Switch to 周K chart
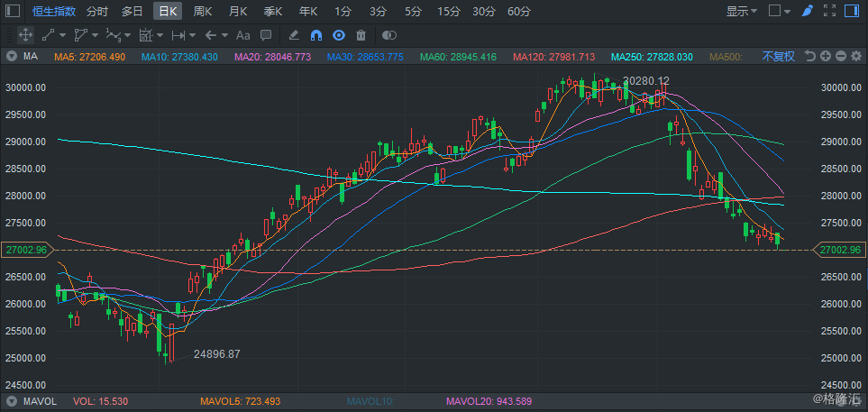The width and height of the screenshot is (868, 412). click(203, 11)
